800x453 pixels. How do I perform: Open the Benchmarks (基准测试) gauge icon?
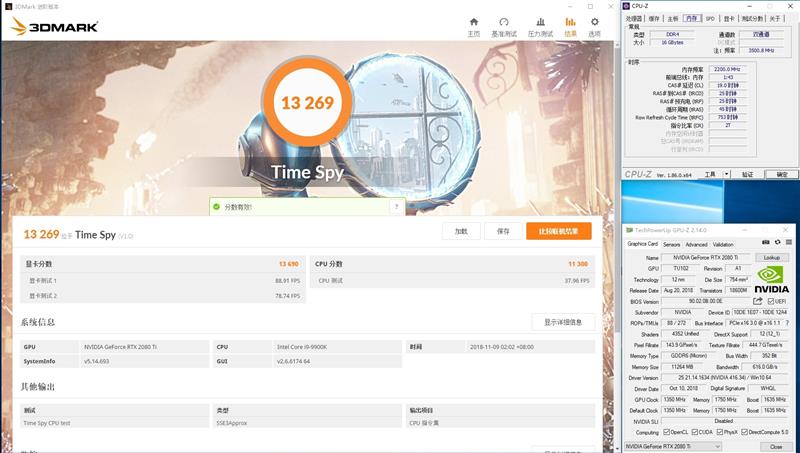[x=504, y=24]
